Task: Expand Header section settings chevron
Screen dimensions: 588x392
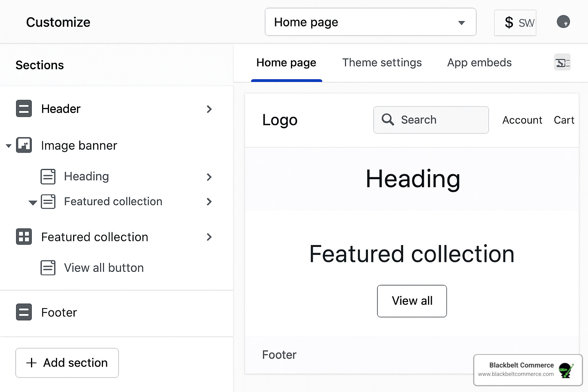Action: click(x=209, y=109)
